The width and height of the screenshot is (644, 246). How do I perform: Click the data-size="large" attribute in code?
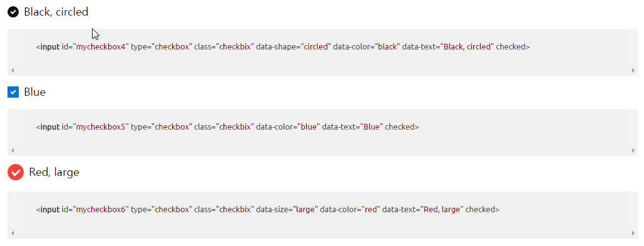click(287, 210)
